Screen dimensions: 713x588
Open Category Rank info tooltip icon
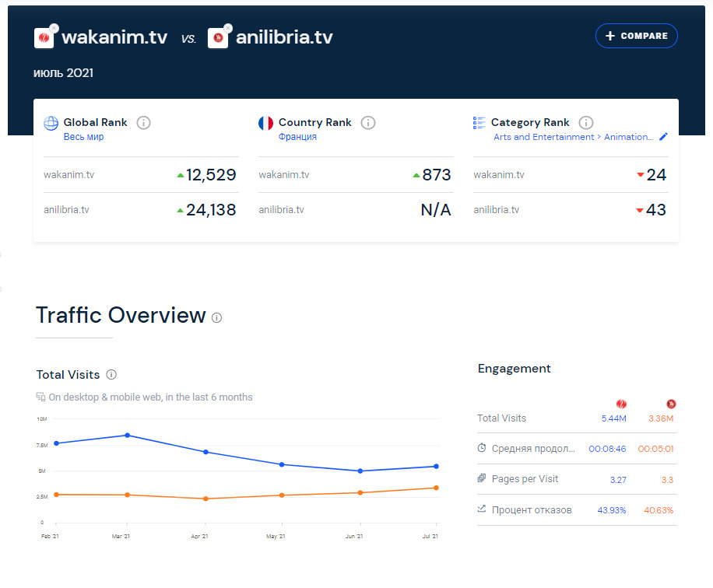(586, 123)
